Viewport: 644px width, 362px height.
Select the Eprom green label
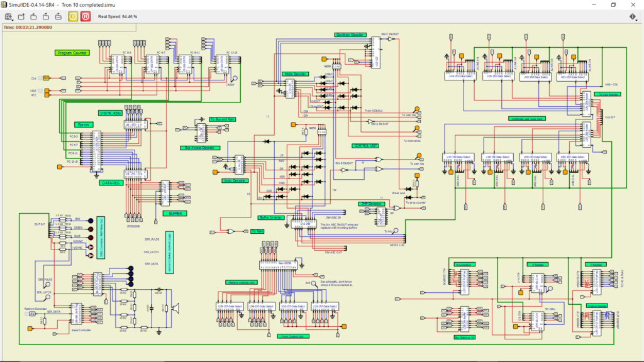pyautogui.click(x=84, y=125)
